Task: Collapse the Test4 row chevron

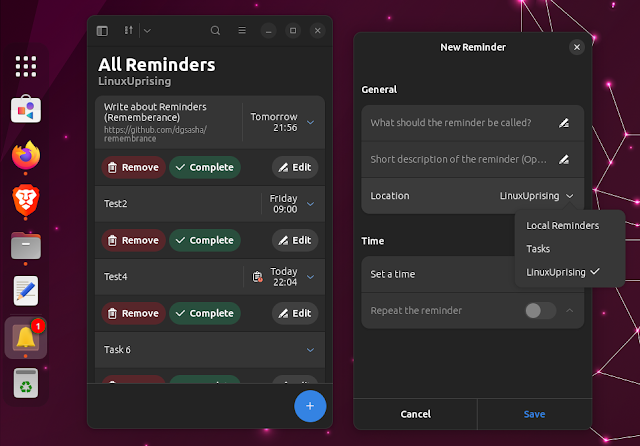Action: tap(311, 277)
